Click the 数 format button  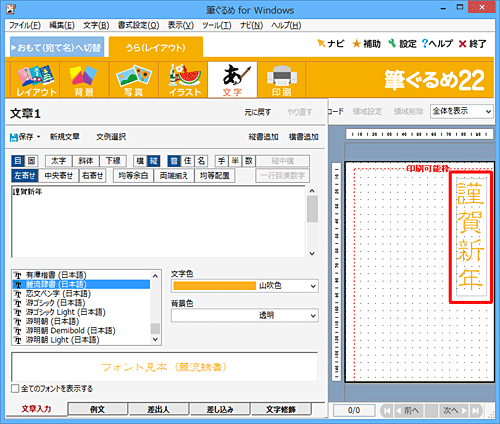click(249, 161)
